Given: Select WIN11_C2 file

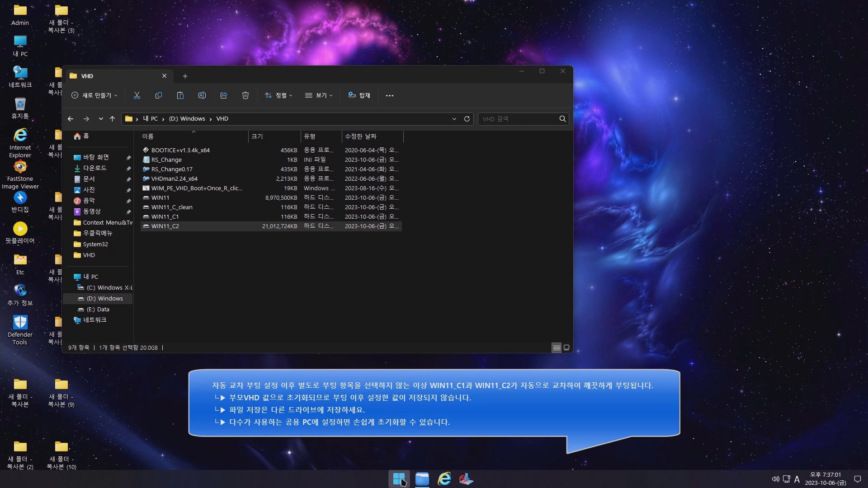Looking at the screenshot, I should click(x=271, y=226).
